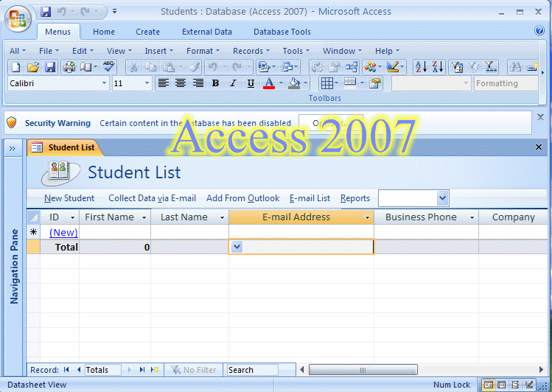Click the Copy icon in toolbar
The image size is (552, 392).
[151, 67]
